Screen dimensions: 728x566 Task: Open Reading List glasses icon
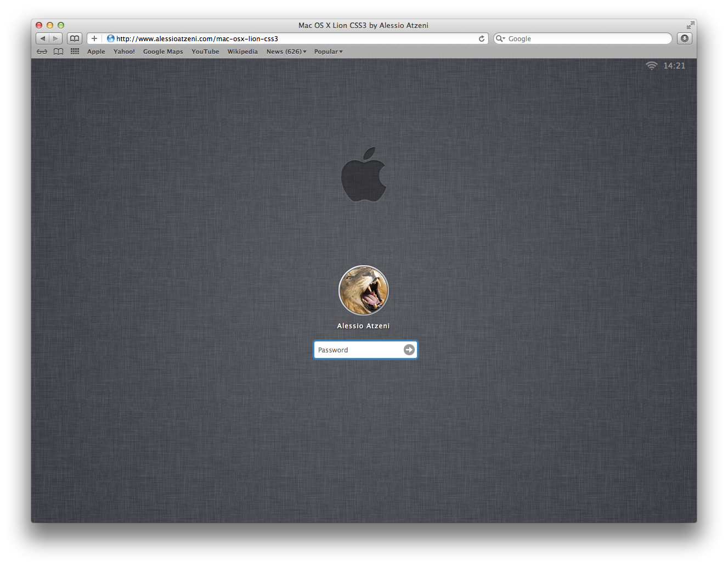click(x=42, y=52)
